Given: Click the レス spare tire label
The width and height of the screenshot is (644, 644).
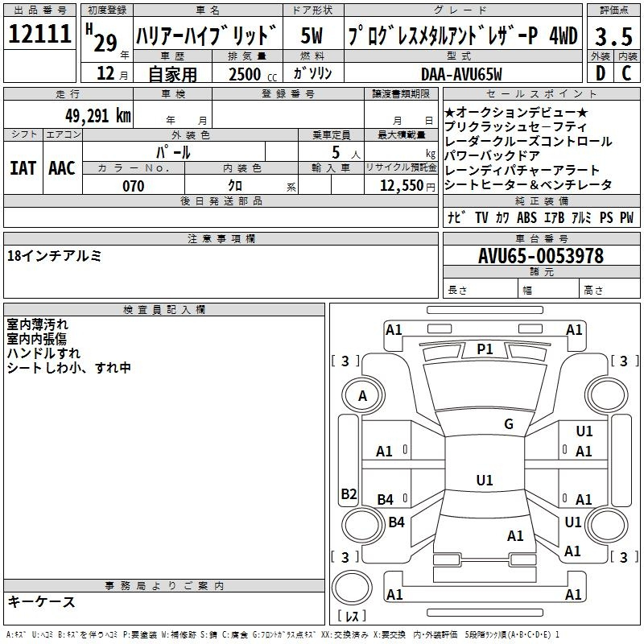Looking at the screenshot, I should (x=352, y=616).
